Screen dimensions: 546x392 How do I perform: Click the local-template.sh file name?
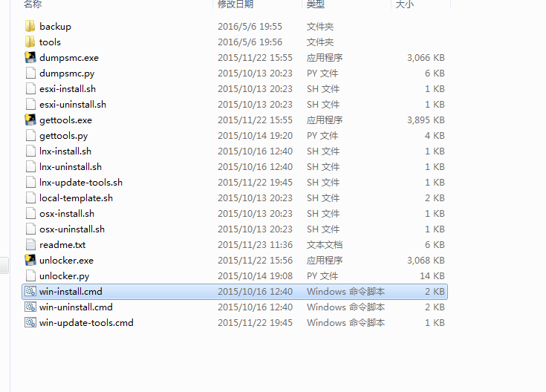76,198
